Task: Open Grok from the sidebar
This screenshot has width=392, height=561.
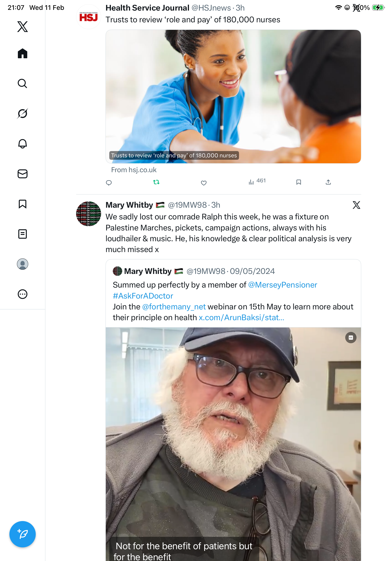Action: (23, 113)
